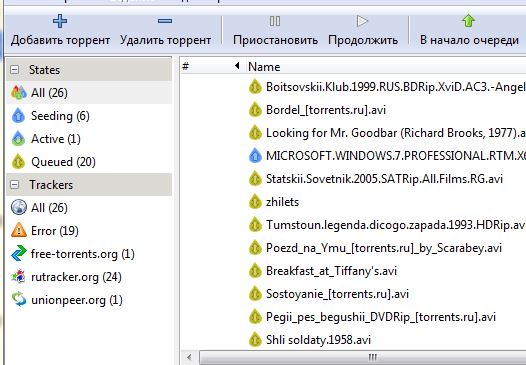Click the rutracker.org tracker icon

pyautogui.click(x=18, y=276)
